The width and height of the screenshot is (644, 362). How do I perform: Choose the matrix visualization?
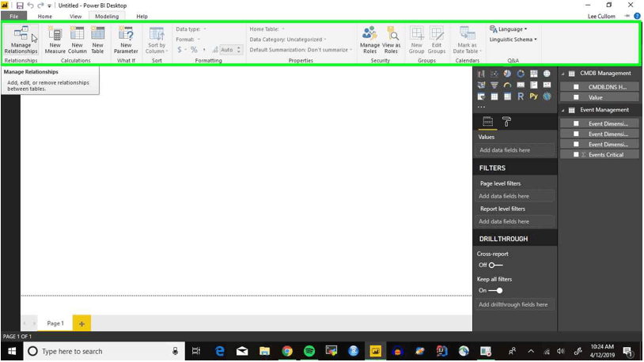coord(507,96)
